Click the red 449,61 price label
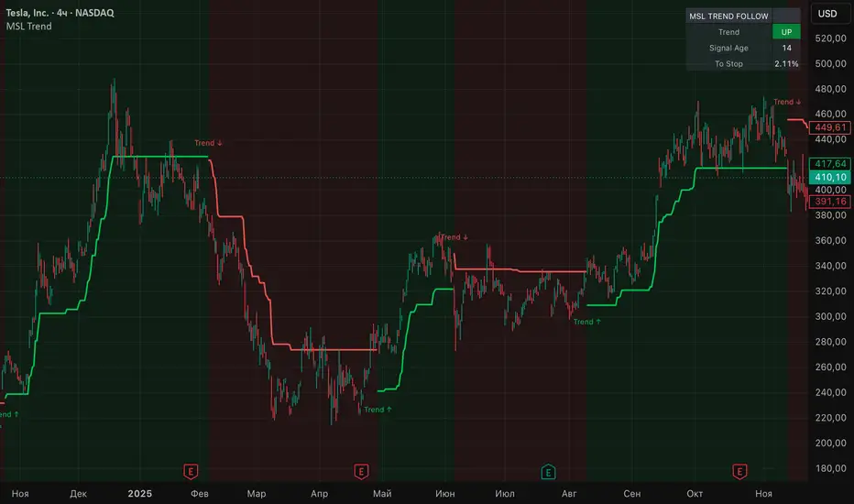This screenshot has height=504, width=854. tap(830, 127)
